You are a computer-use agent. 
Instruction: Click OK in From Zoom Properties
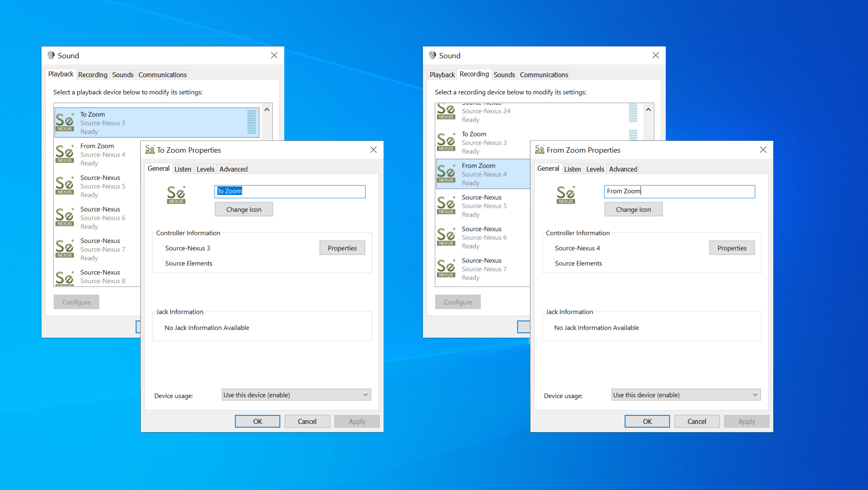[647, 421]
